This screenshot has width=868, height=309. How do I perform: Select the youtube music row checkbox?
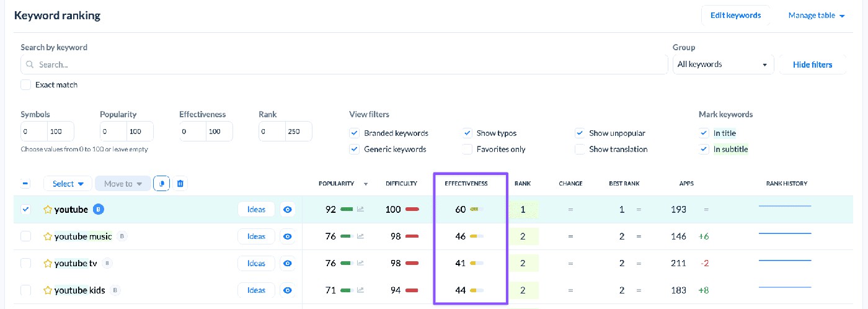click(x=25, y=236)
